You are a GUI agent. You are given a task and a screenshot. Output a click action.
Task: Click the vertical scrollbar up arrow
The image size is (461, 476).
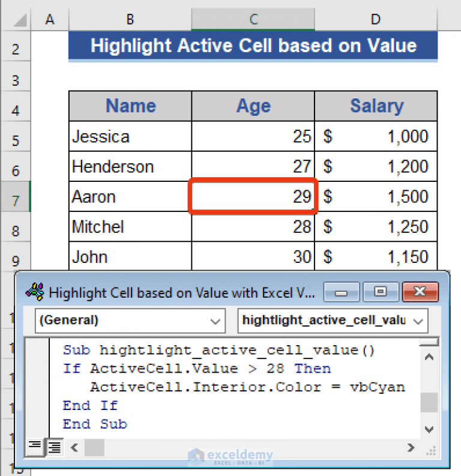click(429, 357)
